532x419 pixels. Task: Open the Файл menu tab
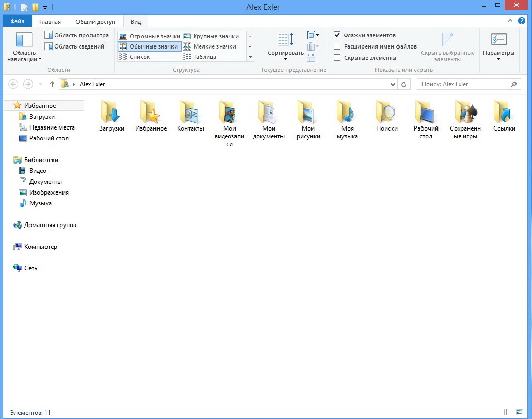point(17,22)
